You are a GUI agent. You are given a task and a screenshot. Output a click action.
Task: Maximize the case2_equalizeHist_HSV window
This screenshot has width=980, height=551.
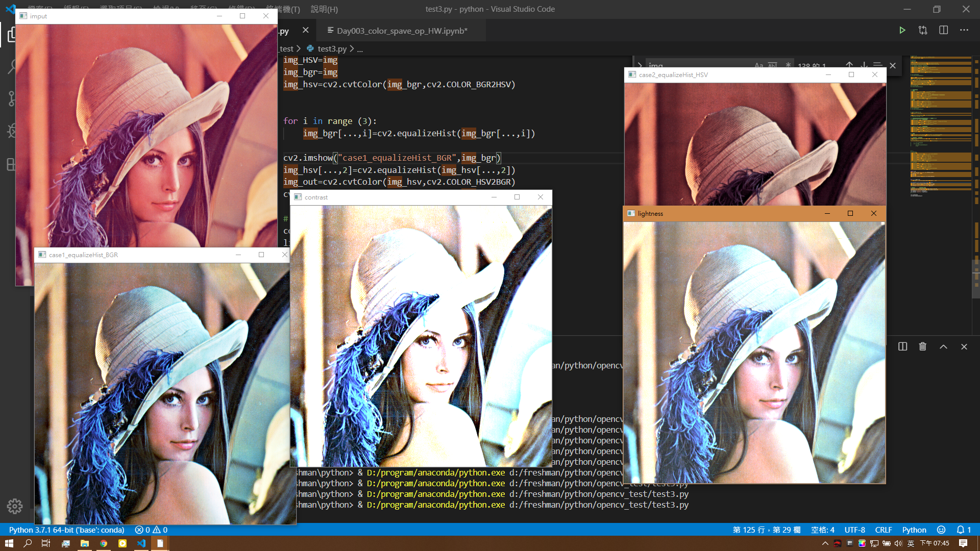coord(851,74)
